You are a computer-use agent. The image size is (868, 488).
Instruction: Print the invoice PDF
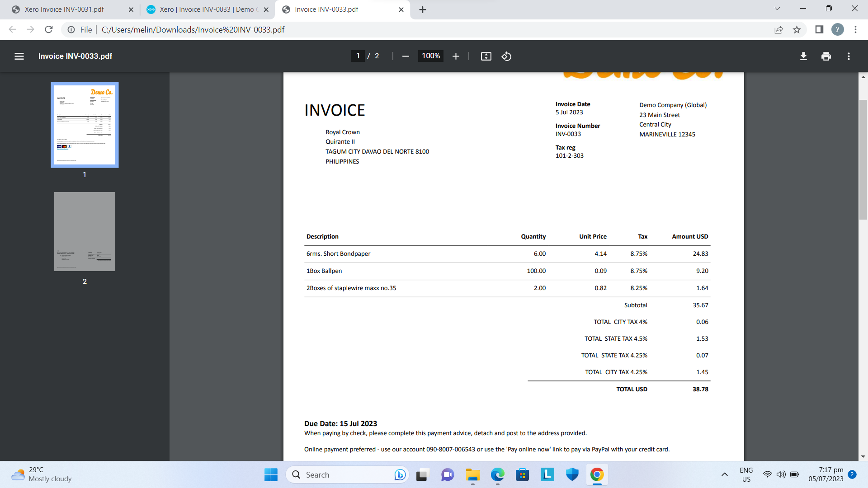click(826, 56)
